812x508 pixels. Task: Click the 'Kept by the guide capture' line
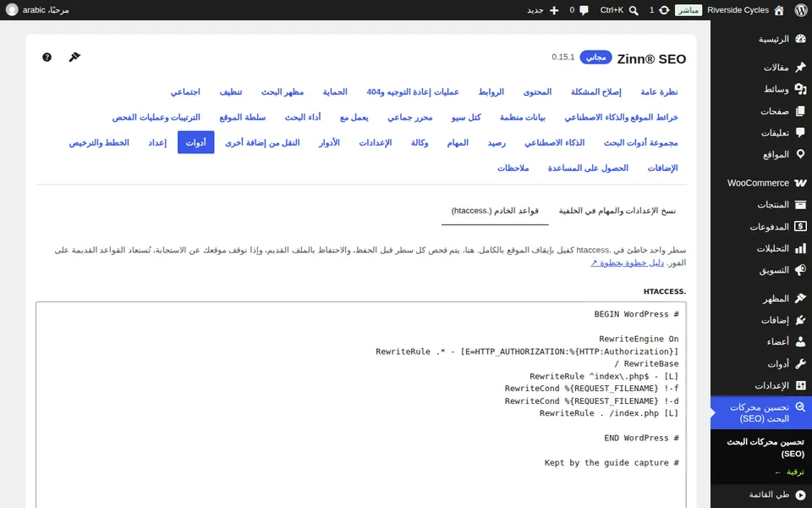tap(612, 463)
